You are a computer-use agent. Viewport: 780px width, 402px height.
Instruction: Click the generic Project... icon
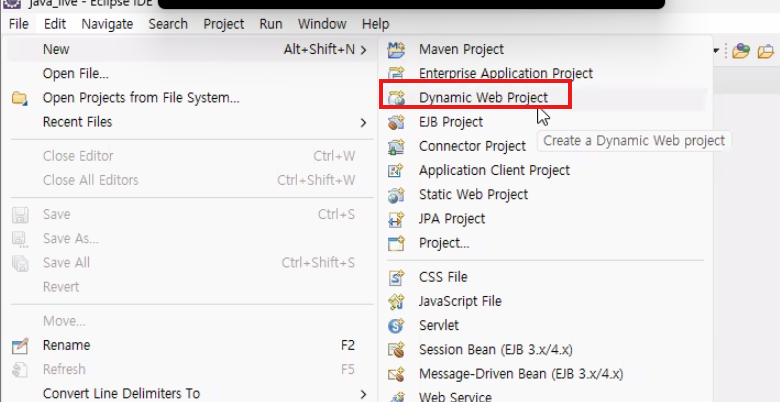click(396, 243)
